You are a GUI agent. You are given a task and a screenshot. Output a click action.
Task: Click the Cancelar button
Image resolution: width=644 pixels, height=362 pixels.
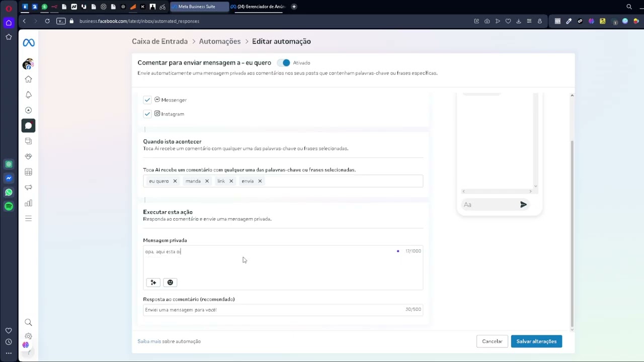[492, 341]
